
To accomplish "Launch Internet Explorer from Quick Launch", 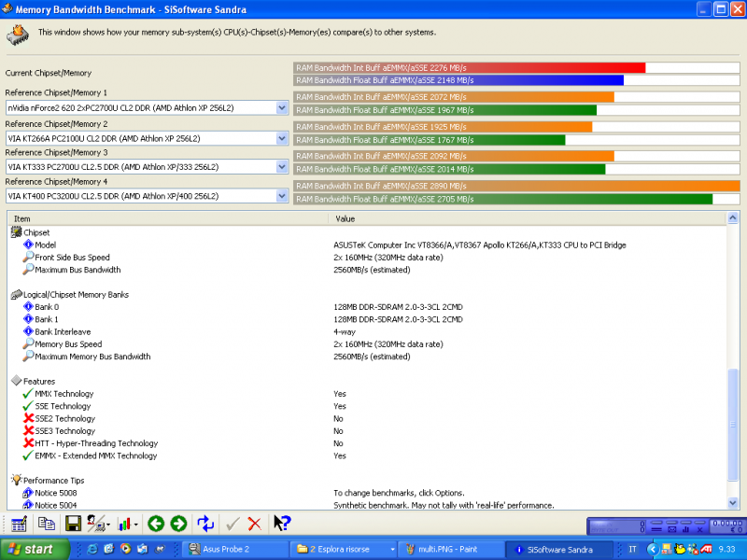I will (92, 549).
